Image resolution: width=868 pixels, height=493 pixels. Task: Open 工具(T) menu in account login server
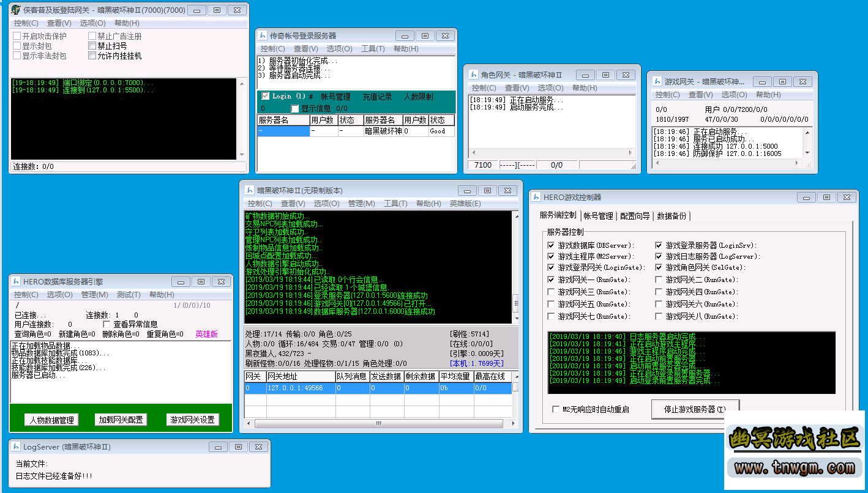coord(373,49)
